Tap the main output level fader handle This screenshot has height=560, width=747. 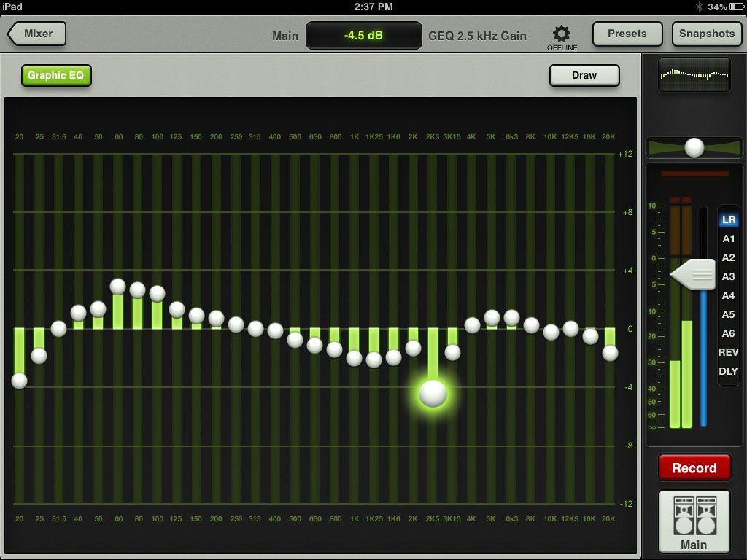tap(693, 275)
